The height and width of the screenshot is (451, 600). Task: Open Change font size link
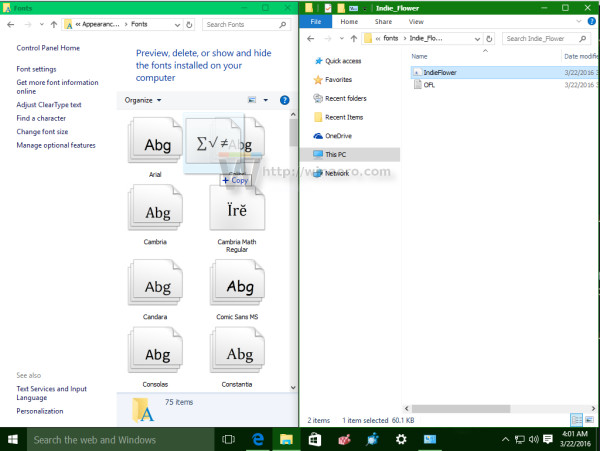pos(42,132)
